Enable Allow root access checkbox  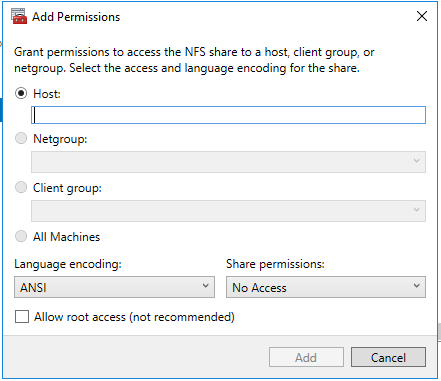point(22,317)
